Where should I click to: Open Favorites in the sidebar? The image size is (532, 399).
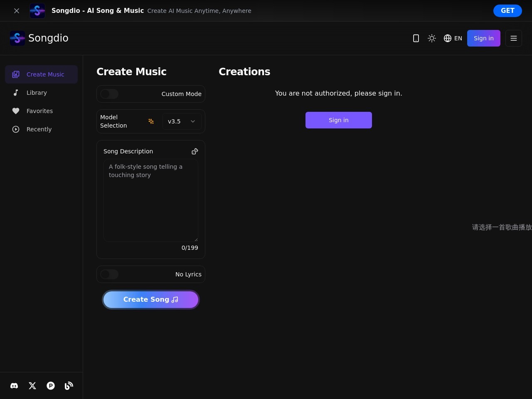39,111
